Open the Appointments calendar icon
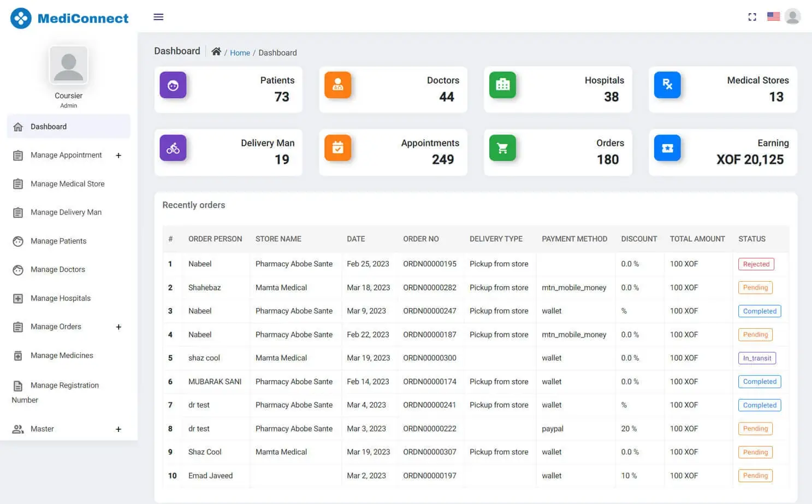 click(x=338, y=148)
